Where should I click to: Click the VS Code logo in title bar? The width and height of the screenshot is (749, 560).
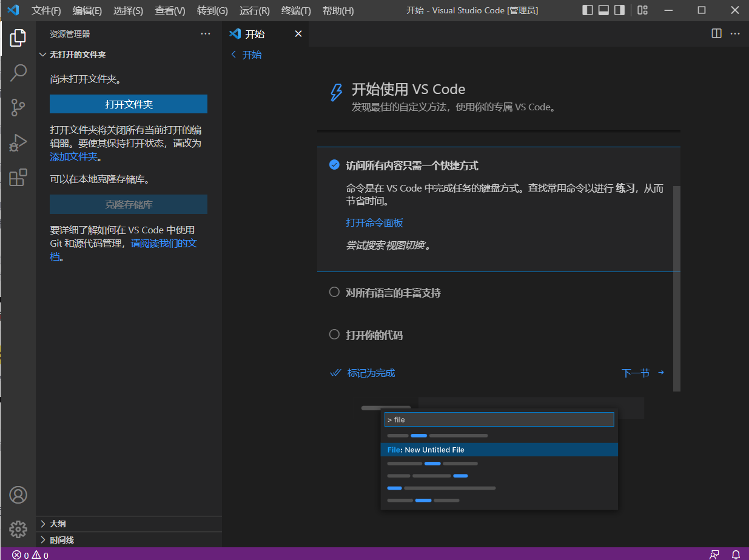coord(13,10)
